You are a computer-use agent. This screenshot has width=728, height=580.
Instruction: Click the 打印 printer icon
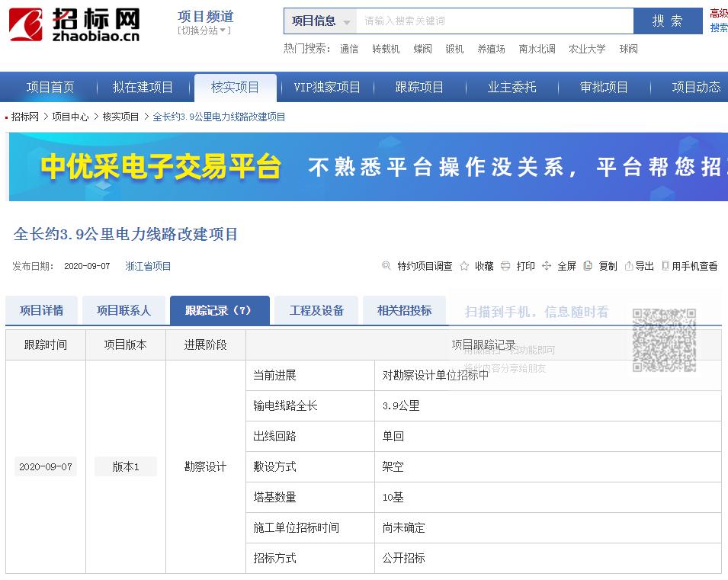pyautogui.click(x=505, y=266)
